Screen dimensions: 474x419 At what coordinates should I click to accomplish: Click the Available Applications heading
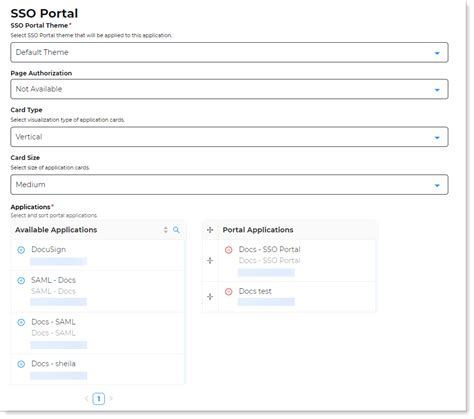tap(56, 230)
